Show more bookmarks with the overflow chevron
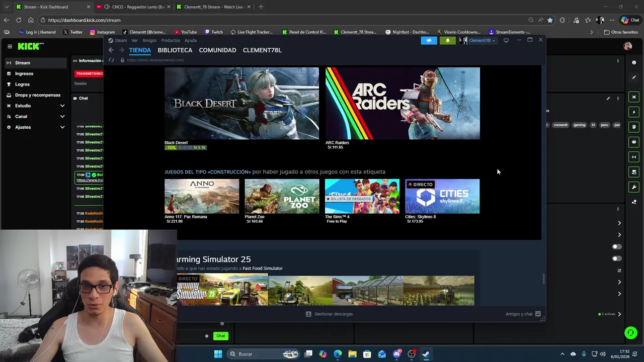This screenshot has width=644, height=362. [592, 32]
